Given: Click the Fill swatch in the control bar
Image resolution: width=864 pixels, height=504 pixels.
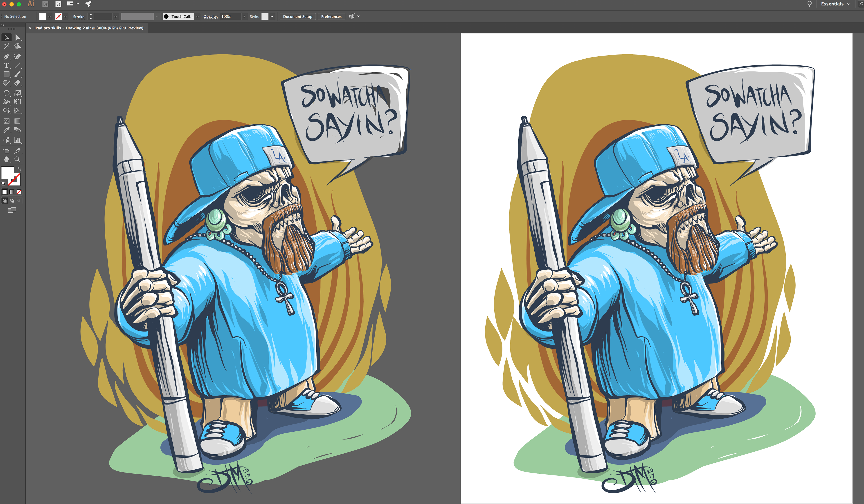Looking at the screenshot, I should 43,16.
